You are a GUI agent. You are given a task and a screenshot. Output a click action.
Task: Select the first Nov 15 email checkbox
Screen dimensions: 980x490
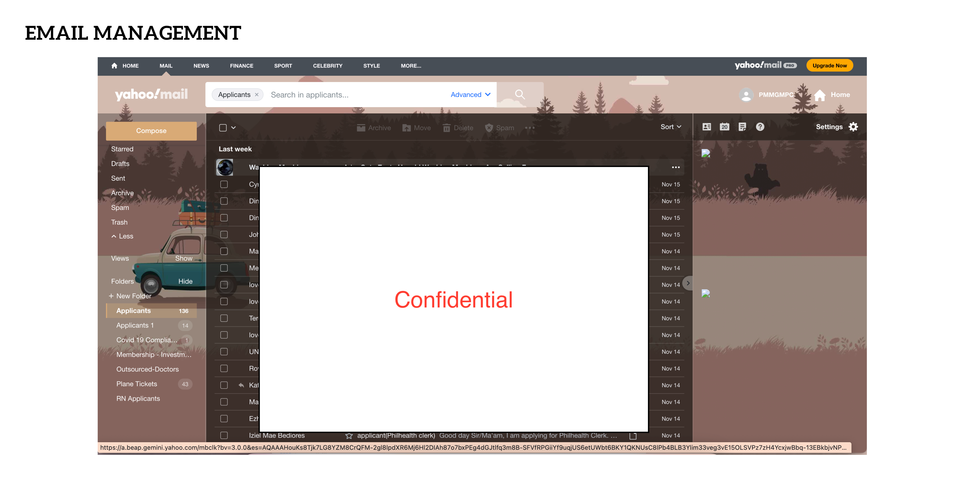[224, 185]
